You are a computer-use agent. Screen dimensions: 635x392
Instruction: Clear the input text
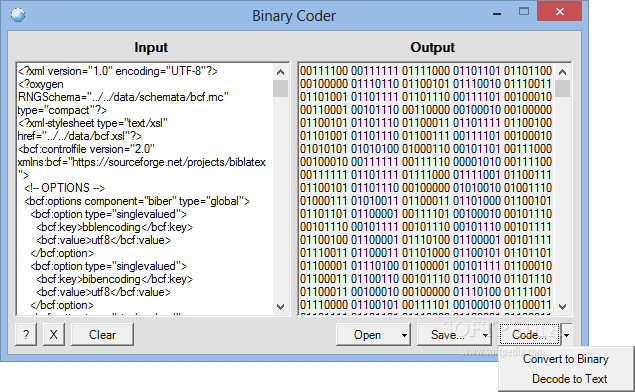(x=102, y=334)
